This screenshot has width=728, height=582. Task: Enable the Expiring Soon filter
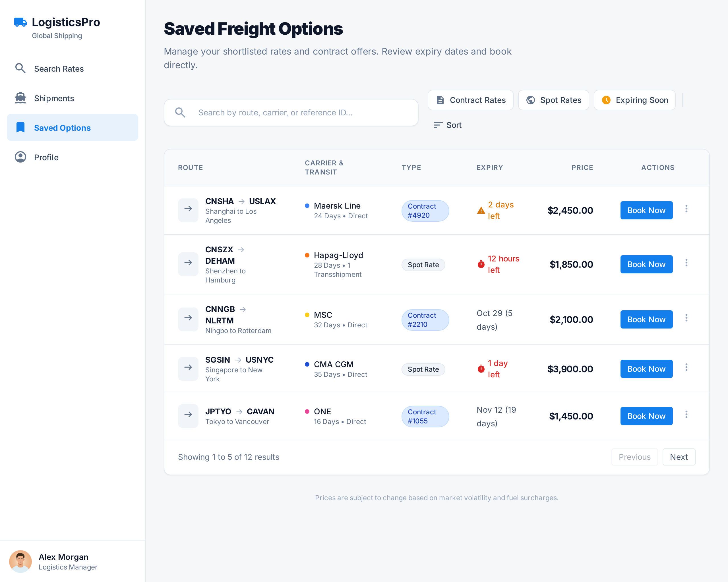[634, 100]
